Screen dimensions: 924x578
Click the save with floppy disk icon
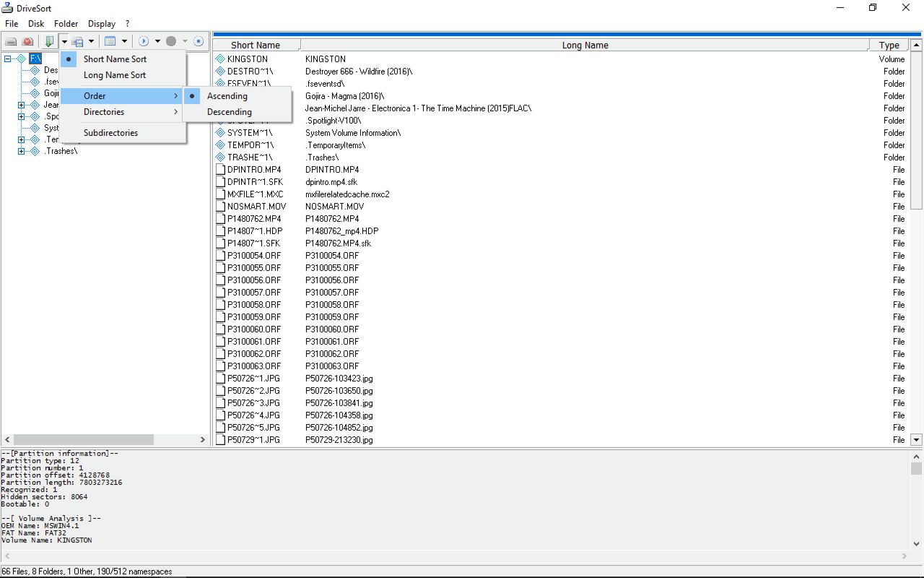pos(77,41)
